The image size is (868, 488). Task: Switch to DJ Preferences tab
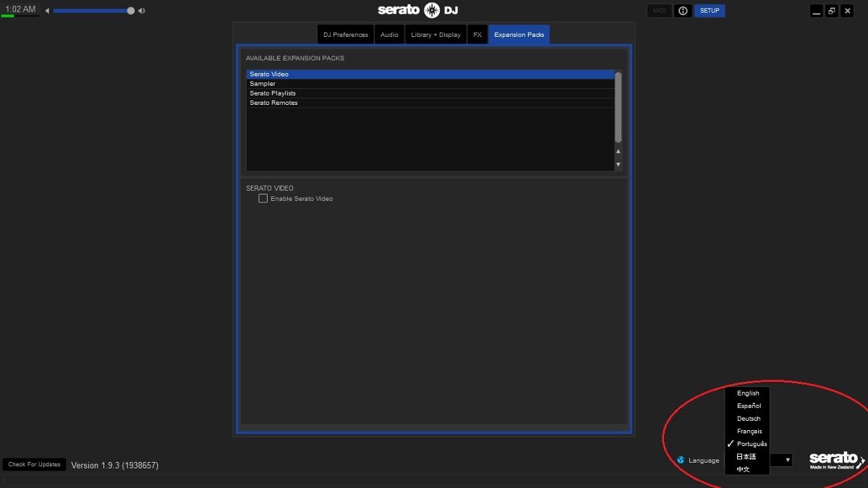tap(346, 35)
